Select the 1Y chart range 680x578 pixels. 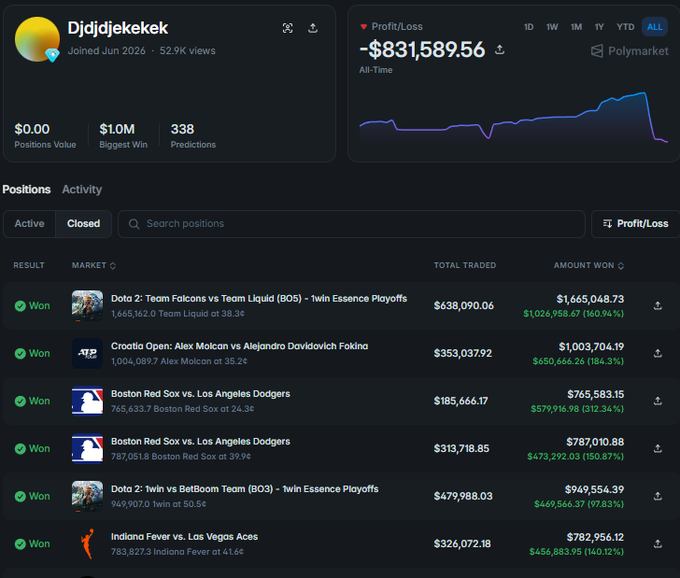point(599,27)
